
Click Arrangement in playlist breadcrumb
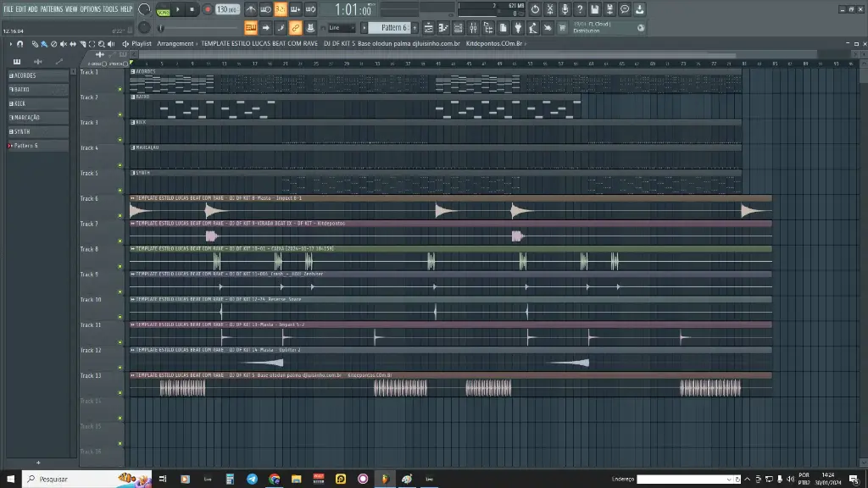175,44
